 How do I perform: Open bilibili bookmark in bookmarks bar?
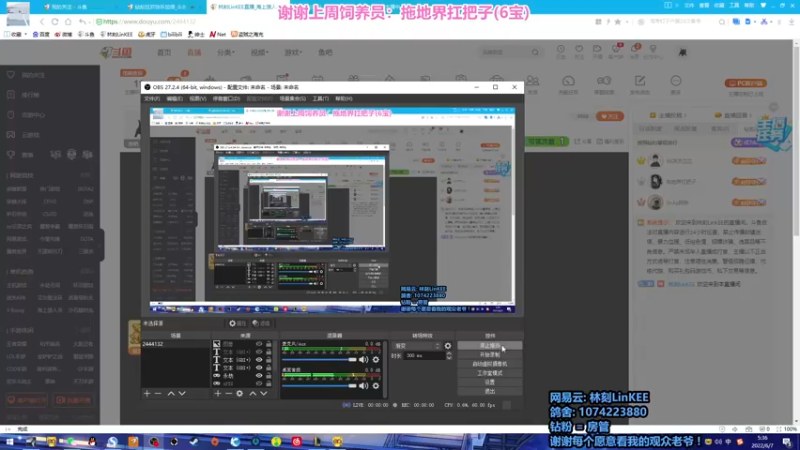click(x=171, y=34)
